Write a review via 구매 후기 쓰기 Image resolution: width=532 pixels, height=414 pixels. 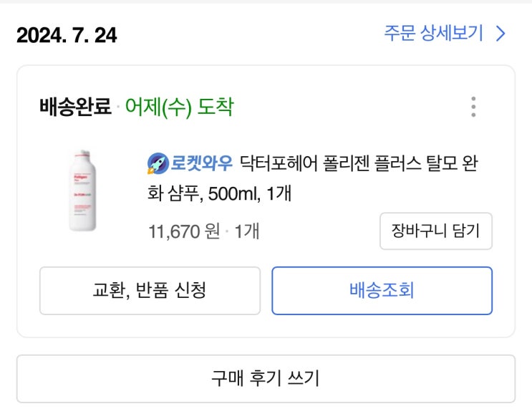[266, 378]
